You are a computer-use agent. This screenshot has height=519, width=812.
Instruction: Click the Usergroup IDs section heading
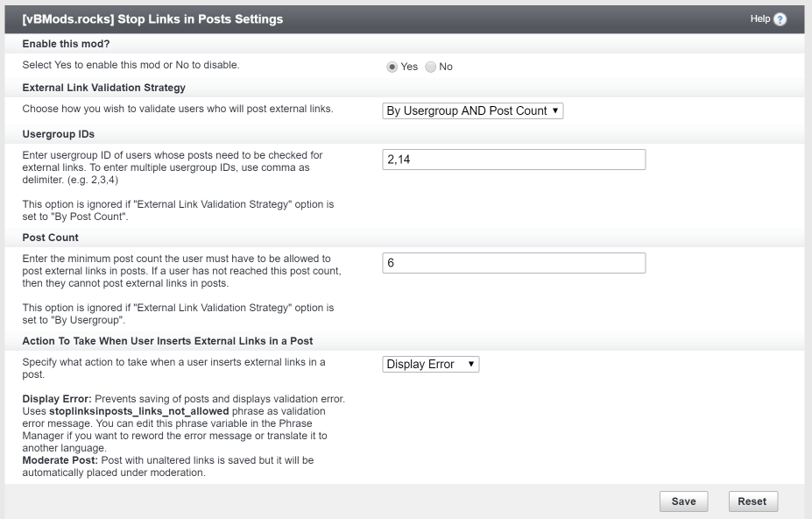58,134
